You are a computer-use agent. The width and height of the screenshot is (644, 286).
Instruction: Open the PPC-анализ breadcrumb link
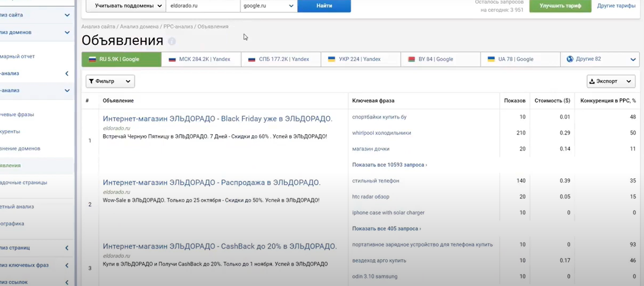(178, 27)
